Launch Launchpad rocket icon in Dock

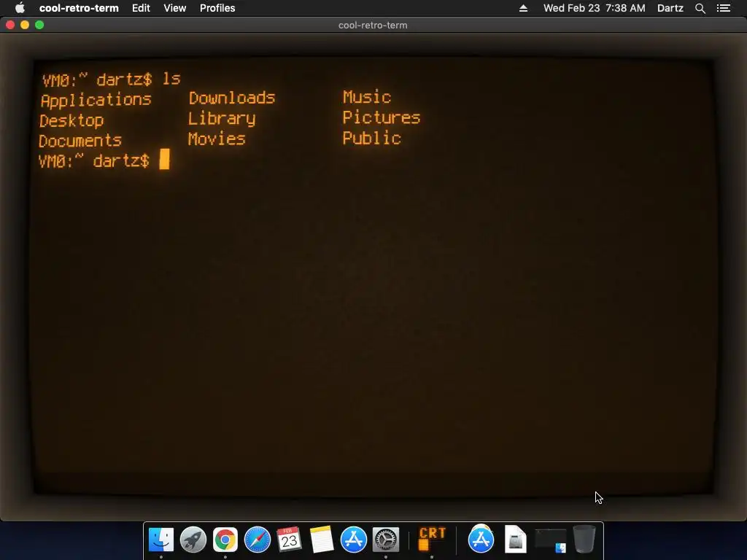pyautogui.click(x=193, y=540)
